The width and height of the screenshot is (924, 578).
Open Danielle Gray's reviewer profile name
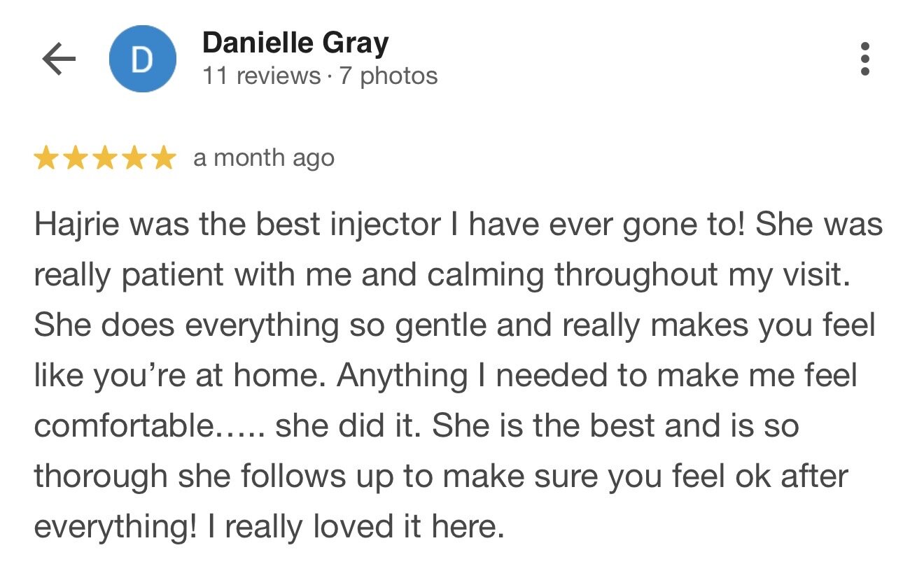tap(295, 44)
